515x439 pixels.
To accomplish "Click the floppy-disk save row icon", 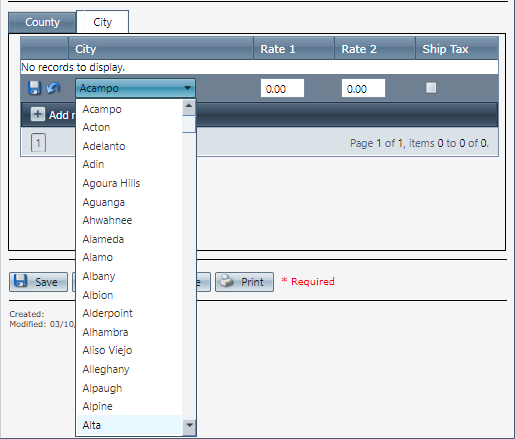I will pyautogui.click(x=34, y=88).
